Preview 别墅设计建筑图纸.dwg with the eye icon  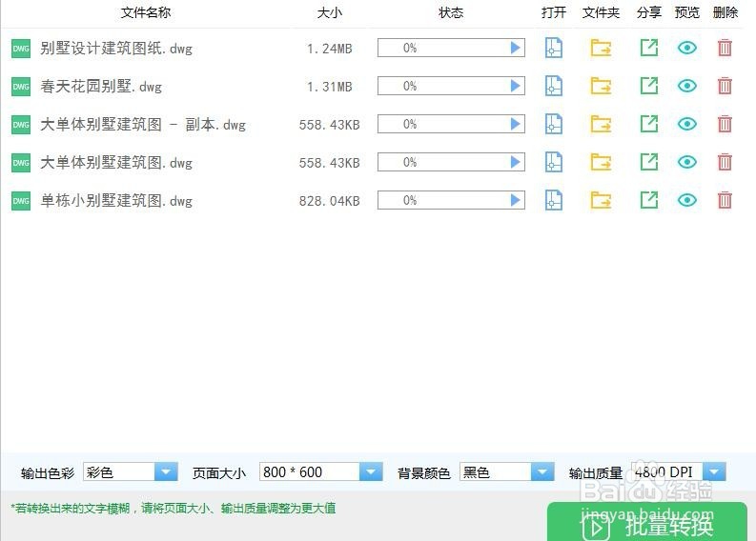click(687, 48)
